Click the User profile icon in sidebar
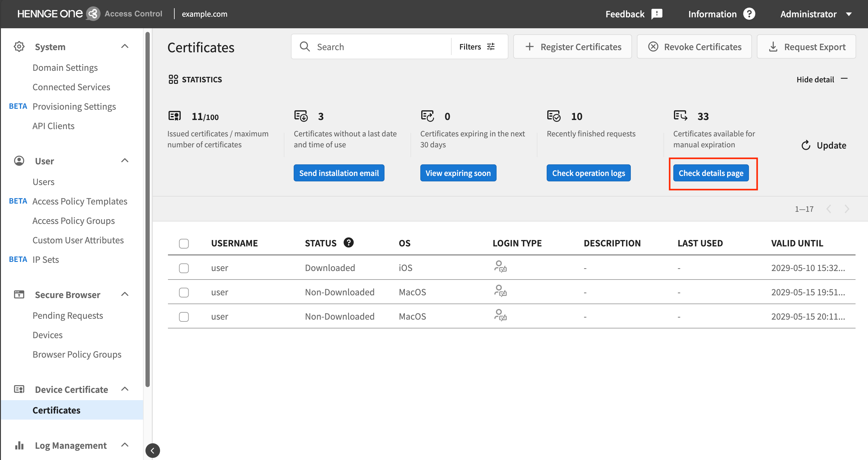This screenshot has height=460, width=868. pyautogui.click(x=19, y=161)
